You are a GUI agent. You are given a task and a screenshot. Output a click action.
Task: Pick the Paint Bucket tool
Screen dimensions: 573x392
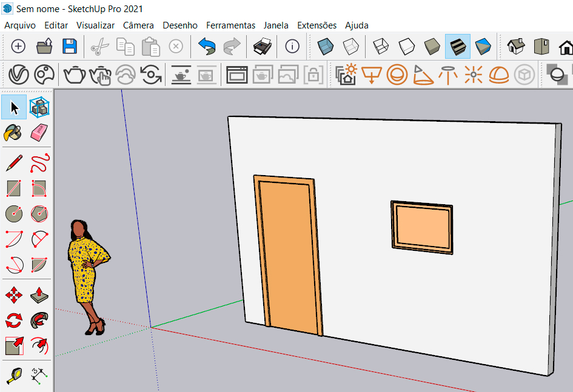tap(13, 133)
